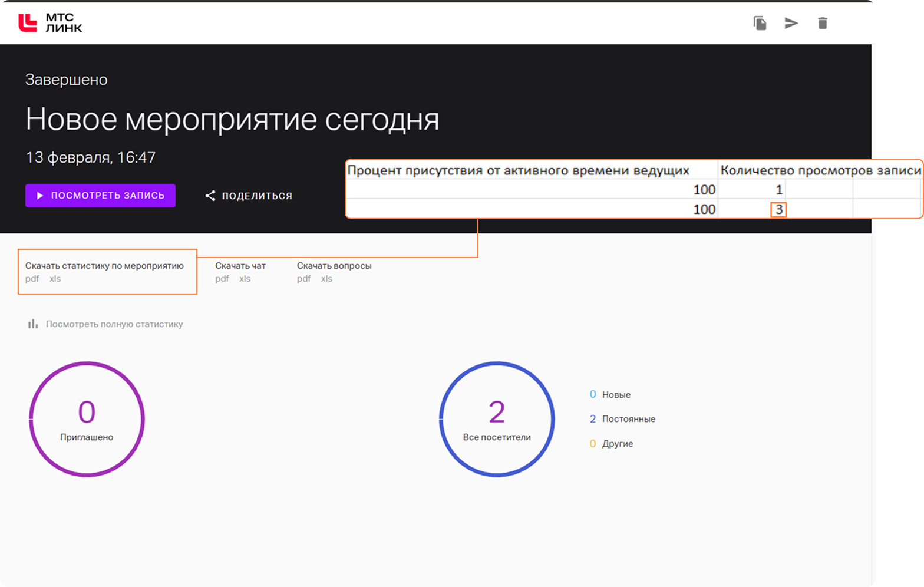This screenshot has height=587, width=924.
Task: Delete event with trash icon
Action: pyautogui.click(x=823, y=23)
